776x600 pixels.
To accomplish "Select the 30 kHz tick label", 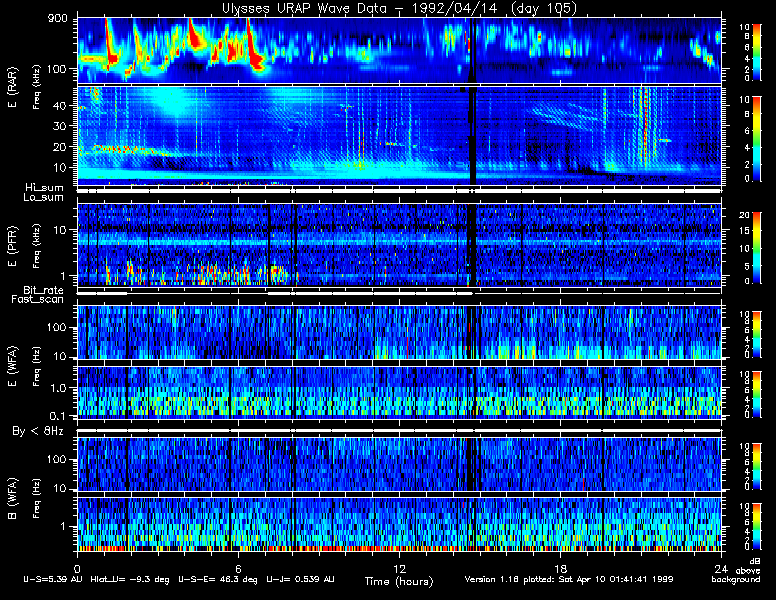I will (x=59, y=126).
